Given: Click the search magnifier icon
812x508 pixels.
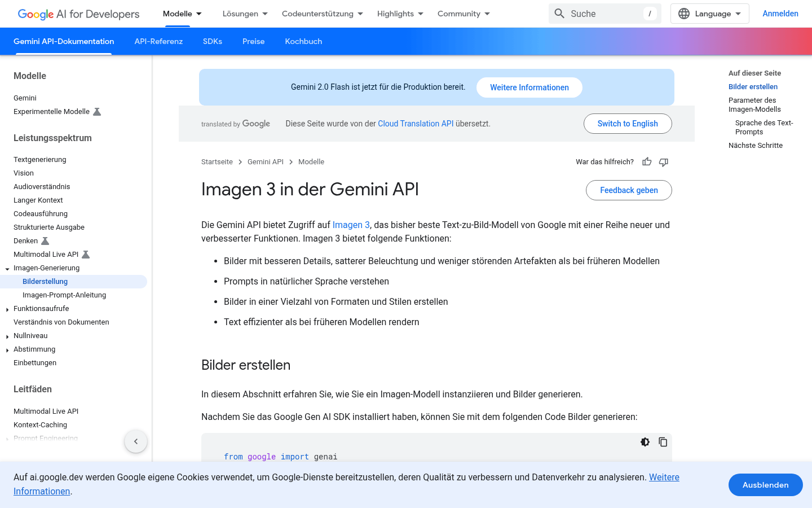Looking at the screenshot, I should point(559,14).
